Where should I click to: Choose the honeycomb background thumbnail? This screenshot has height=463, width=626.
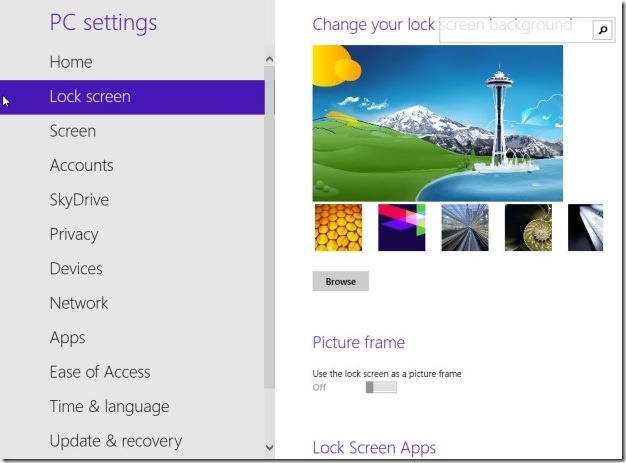[338, 228]
